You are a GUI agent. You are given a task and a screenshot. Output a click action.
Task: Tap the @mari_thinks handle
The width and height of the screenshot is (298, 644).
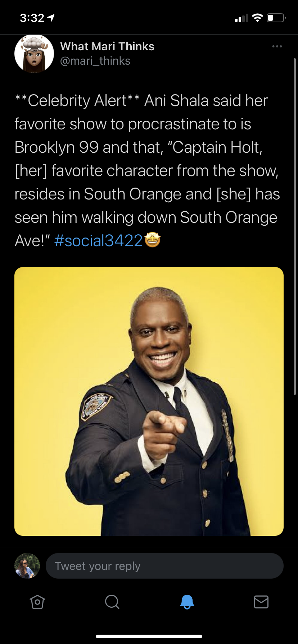coord(95,61)
